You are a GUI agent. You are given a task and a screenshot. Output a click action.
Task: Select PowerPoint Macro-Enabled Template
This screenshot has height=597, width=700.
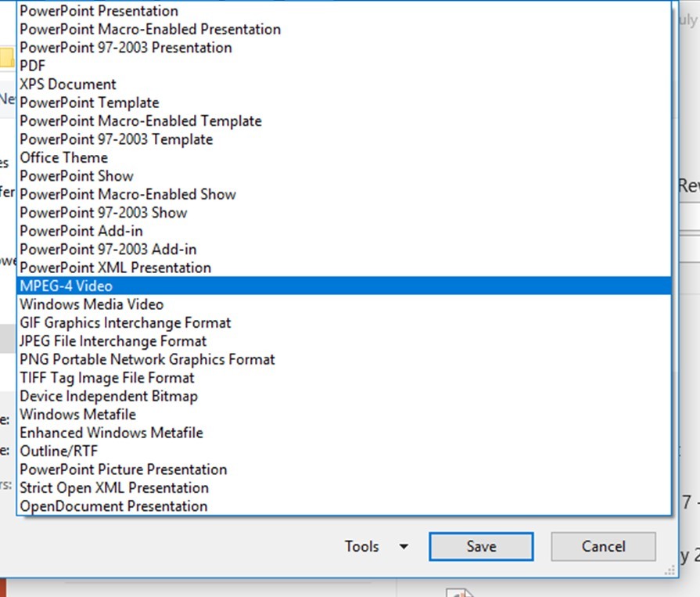[344, 120]
